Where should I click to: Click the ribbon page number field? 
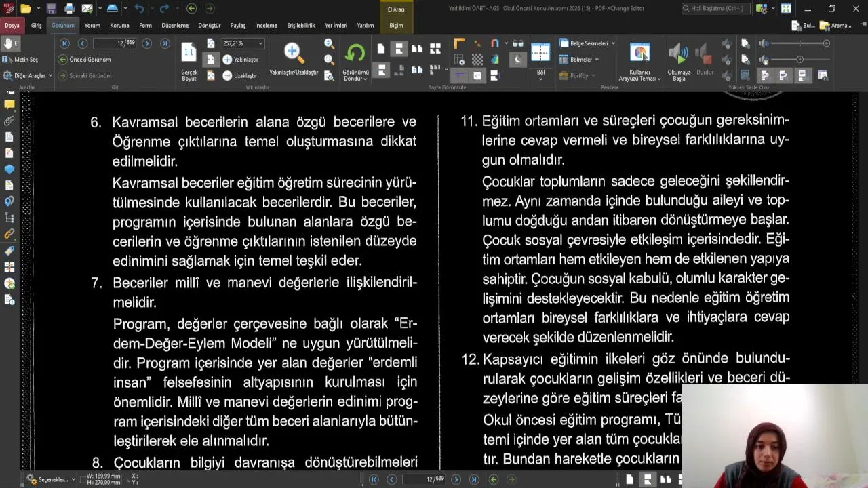pyautogui.click(x=115, y=43)
